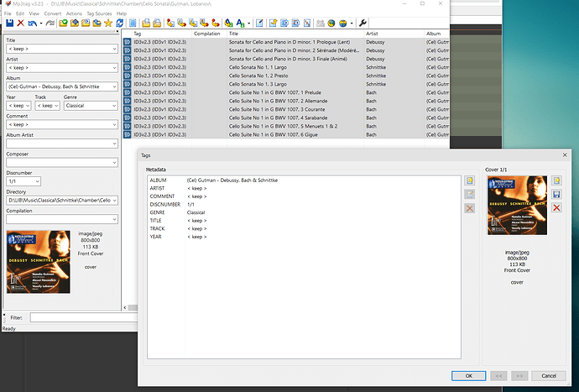This screenshot has width=579, height=392.
Task: Refresh the file list with blue arrows icon
Action: pos(120,23)
